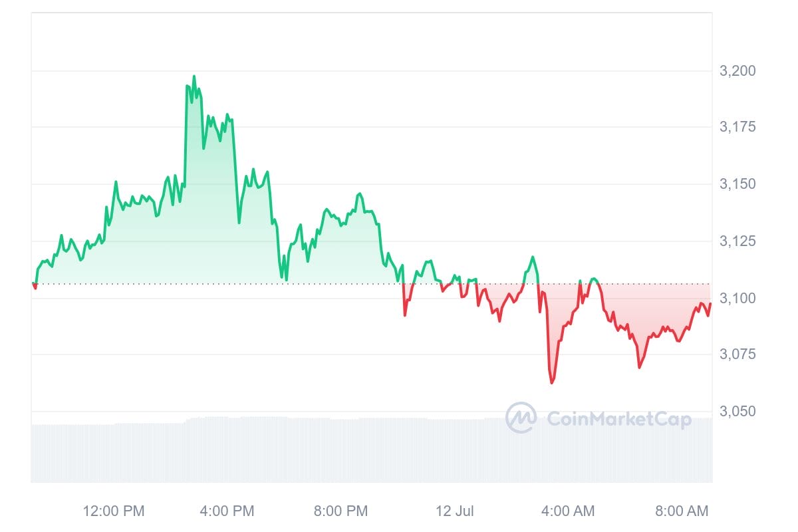The height and width of the screenshot is (532, 798).
Task: Click the highest green peak of the price line
Action: click(x=194, y=76)
